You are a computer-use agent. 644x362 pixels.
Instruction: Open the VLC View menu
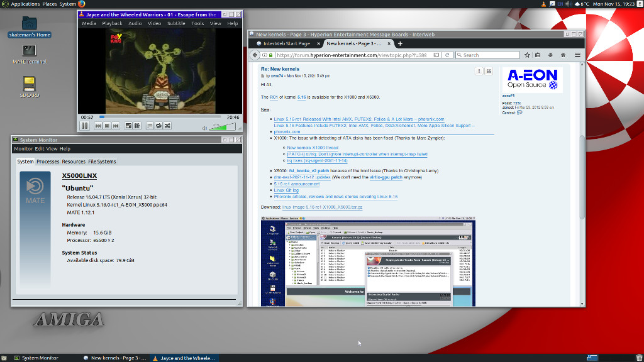(x=216, y=23)
